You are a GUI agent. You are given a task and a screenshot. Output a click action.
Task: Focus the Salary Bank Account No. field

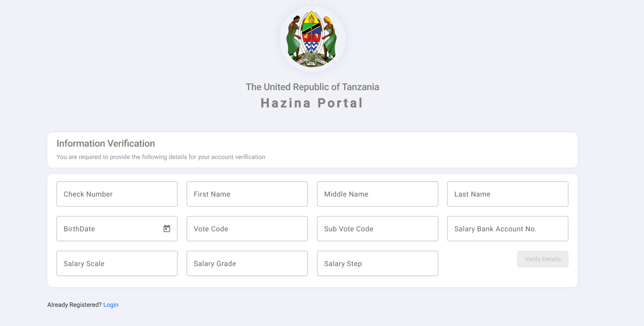click(x=508, y=229)
